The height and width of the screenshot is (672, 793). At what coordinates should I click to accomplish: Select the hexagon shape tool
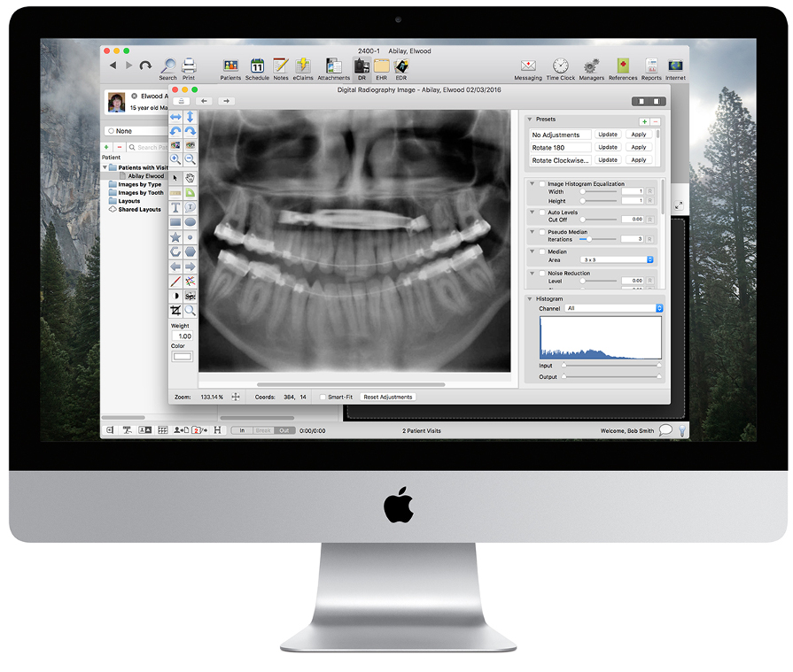tap(190, 251)
